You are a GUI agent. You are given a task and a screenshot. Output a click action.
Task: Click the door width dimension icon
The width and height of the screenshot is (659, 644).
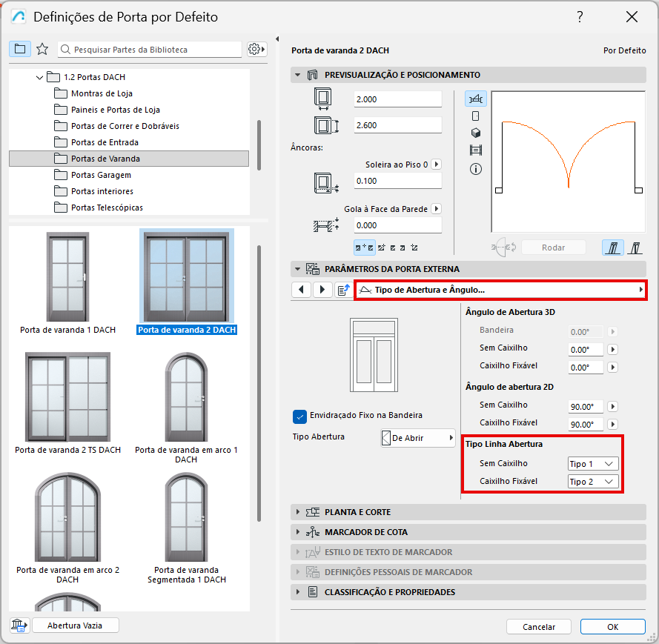(x=322, y=99)
